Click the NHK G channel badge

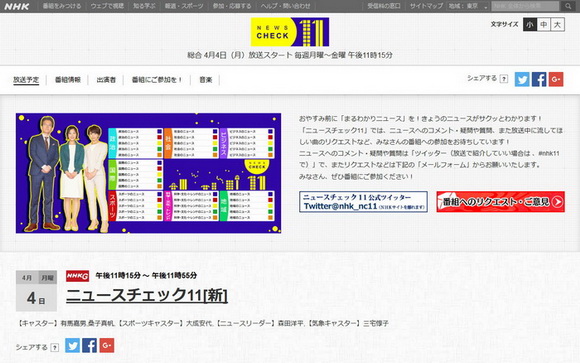click(x=77, y=276)
